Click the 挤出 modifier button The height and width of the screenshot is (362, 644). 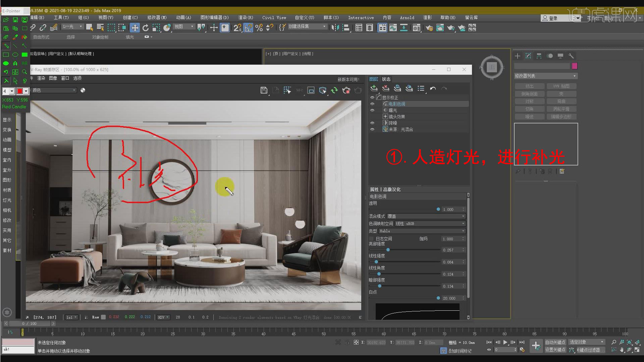point(529,86)
